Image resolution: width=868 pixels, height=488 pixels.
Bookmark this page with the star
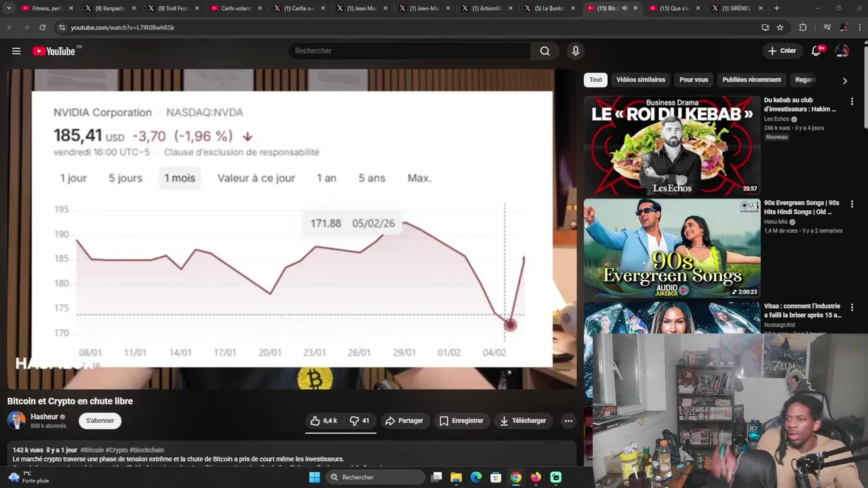coord(780,27)
